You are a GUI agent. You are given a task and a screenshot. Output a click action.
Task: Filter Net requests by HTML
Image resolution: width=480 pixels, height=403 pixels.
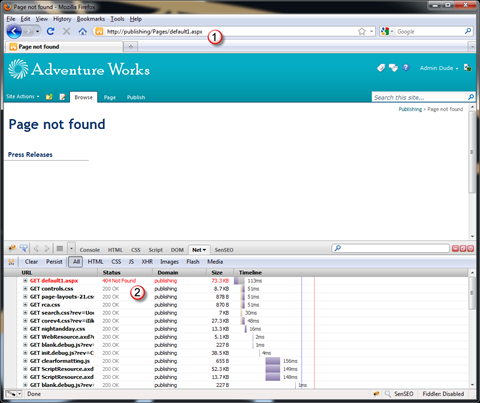tap(95, 262)
